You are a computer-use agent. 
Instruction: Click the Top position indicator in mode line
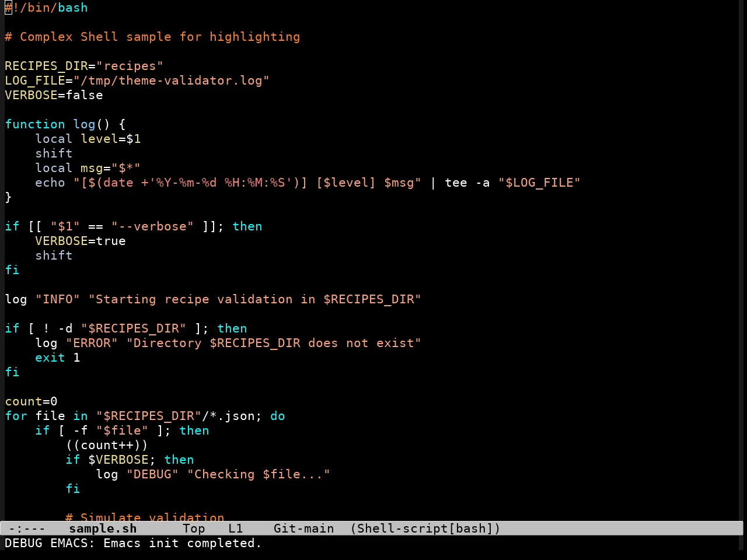[x=194, y=528]
